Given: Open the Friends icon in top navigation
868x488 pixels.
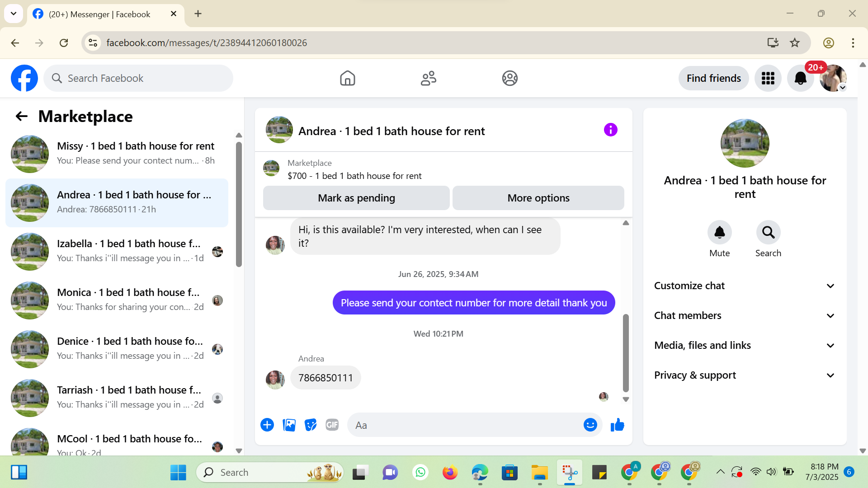Looking at the screenshot, I should (x=428, y=78).
